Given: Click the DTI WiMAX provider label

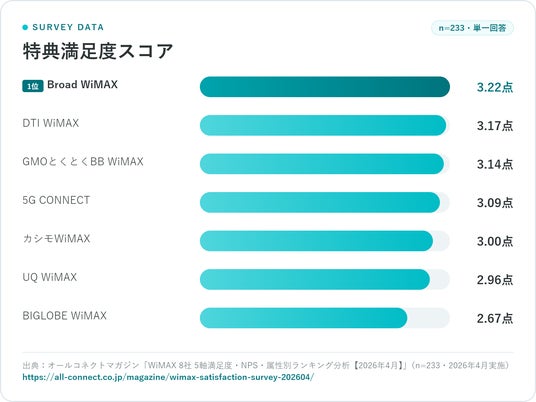Looking at the screenshot, I should (x=51, y=123).
